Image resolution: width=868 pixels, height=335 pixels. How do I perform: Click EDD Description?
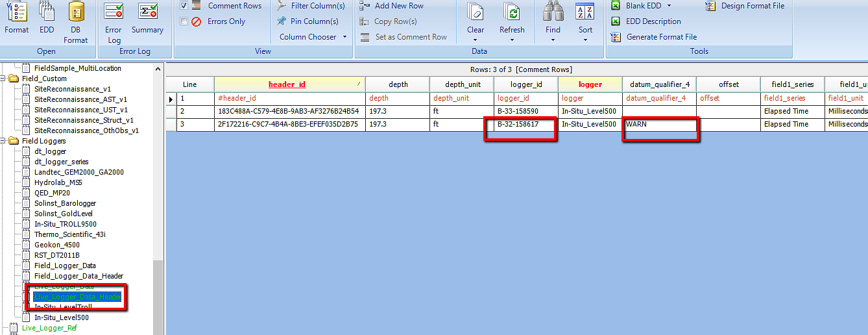(646, 21)
